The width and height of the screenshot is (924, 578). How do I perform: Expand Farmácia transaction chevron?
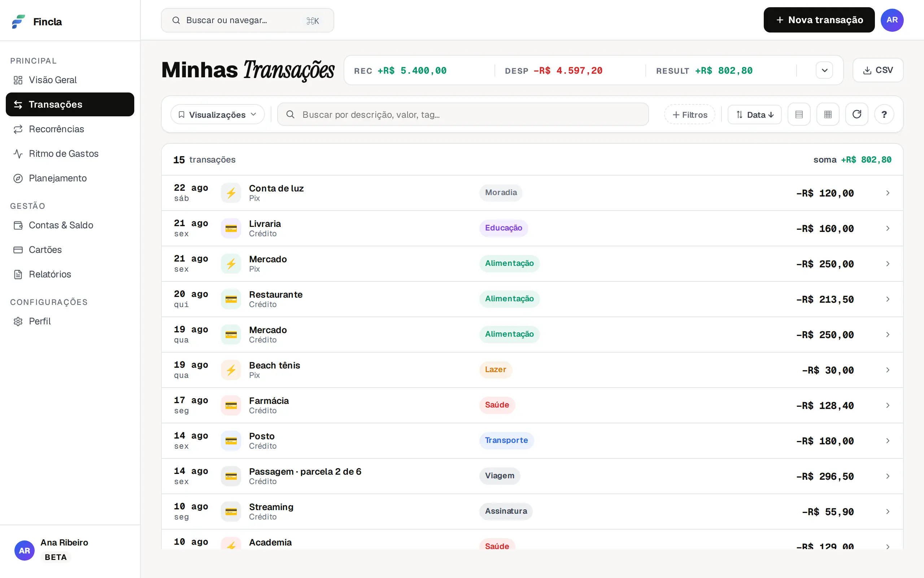888,406
